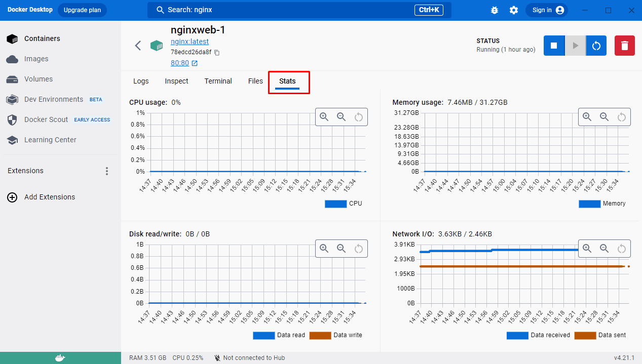Open the Extensions sidebar heading
This screenshot has width=642, height=364.
coord(26,171)
